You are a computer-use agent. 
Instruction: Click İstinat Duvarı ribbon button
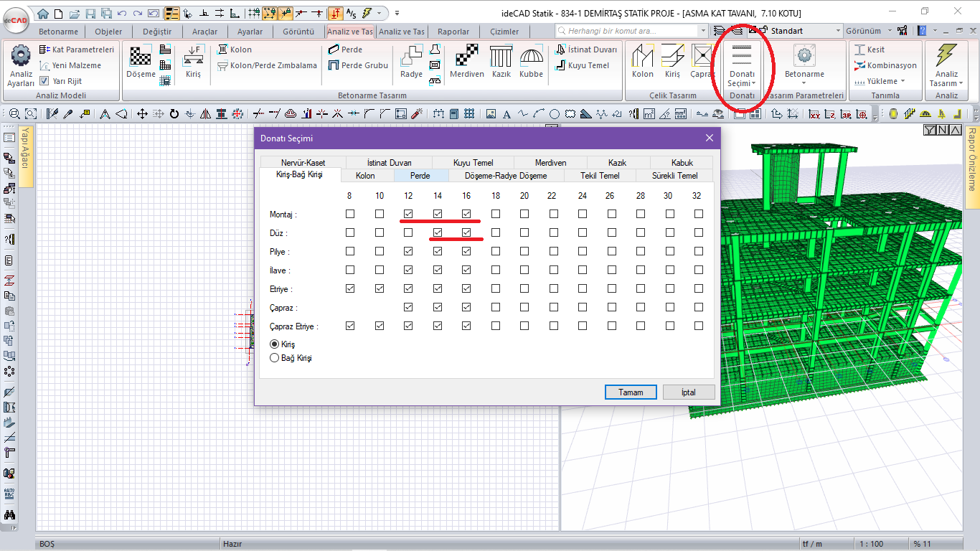point(586,50)
